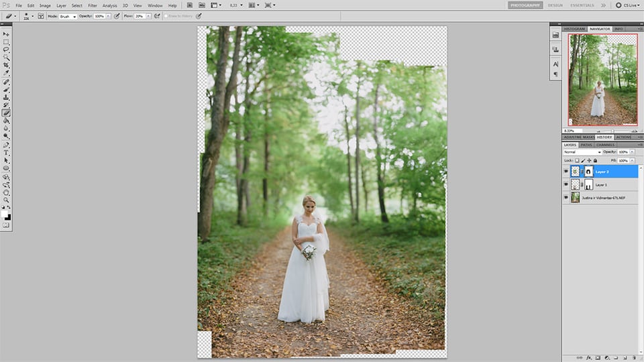Hide Layer 1 with its eye icon
The image size is (644, 362).
[566, 185]
